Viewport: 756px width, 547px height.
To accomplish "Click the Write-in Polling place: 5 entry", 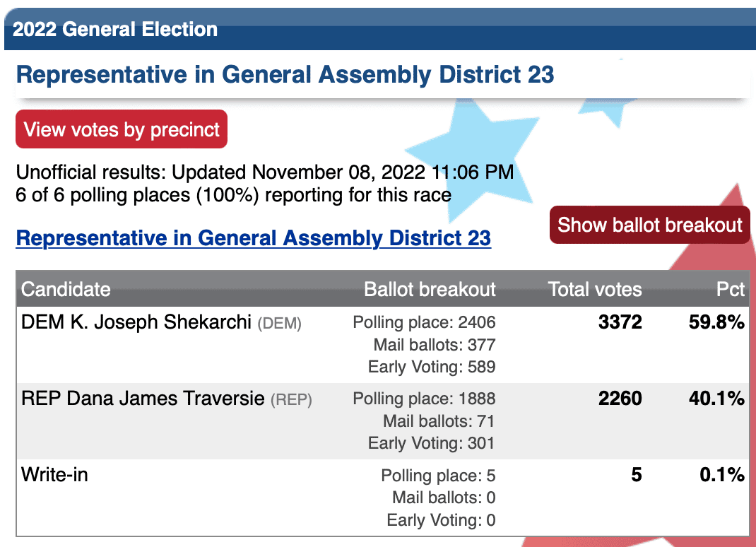I will (438, 475).
